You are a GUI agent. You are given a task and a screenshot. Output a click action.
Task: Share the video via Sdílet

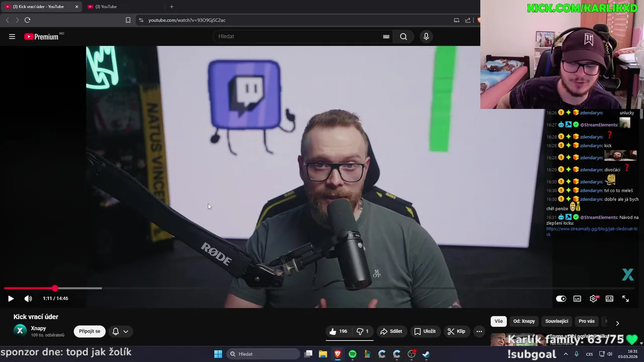[x=391, y=331]
